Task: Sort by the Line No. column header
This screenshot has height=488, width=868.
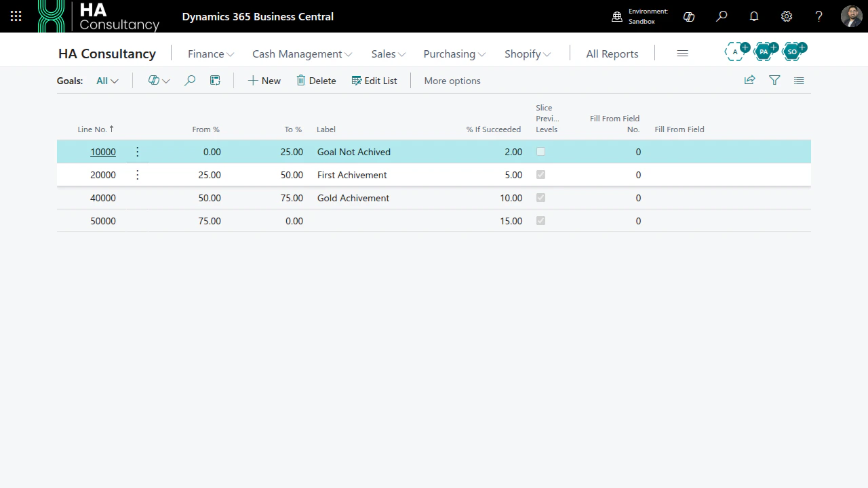Action: coord(96,129)
